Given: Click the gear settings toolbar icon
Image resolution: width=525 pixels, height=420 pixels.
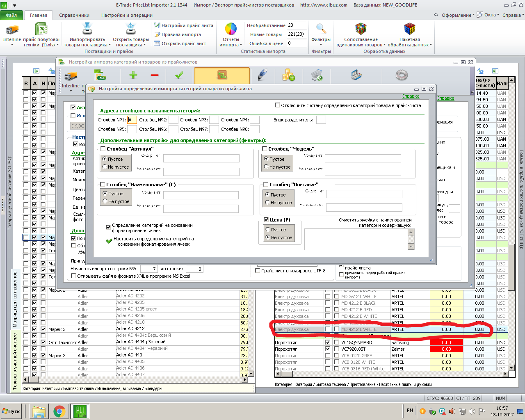Looking at the screenshot, I should tap(402, 75).
